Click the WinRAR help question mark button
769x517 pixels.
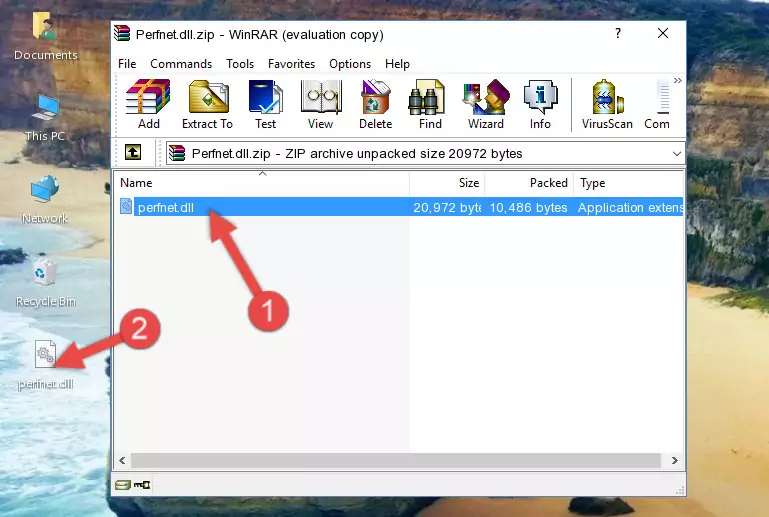click(618, 33)
